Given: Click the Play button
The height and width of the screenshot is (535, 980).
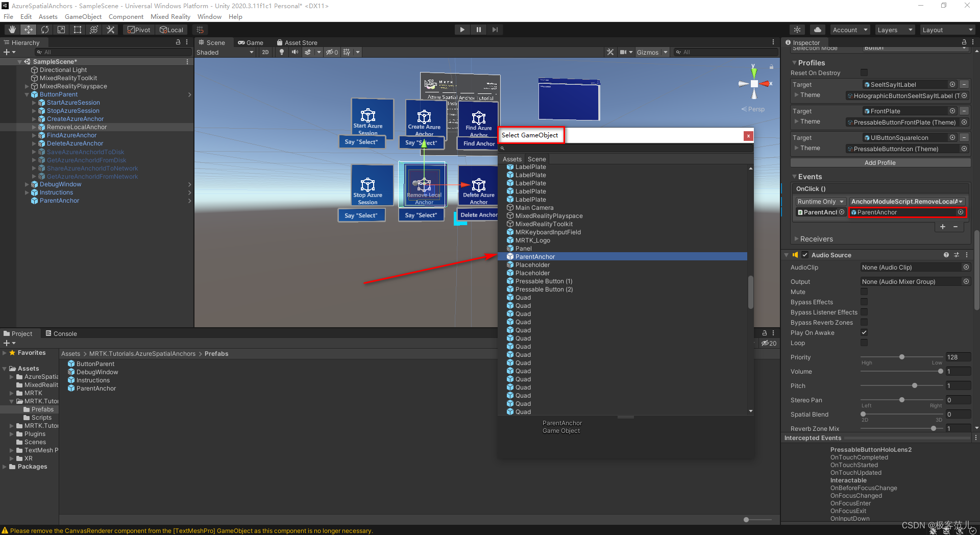Looking at the screenshot, I should click(462, 30).
